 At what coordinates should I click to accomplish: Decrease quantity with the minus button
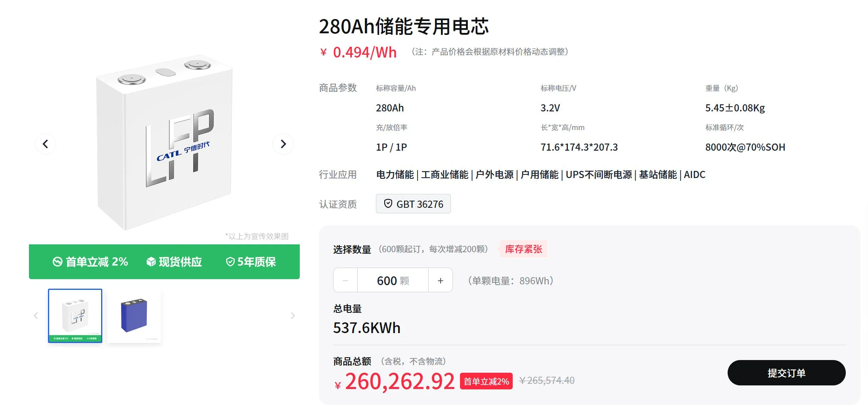click(345, 280)
